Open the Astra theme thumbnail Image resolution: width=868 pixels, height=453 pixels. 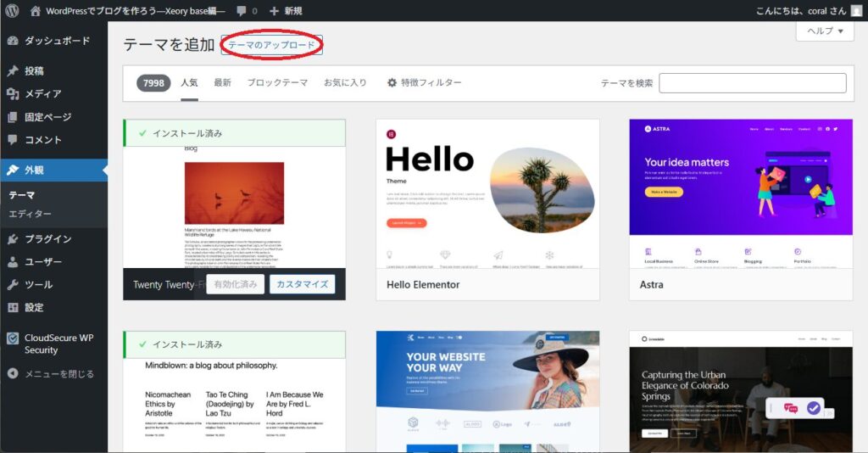741,193
